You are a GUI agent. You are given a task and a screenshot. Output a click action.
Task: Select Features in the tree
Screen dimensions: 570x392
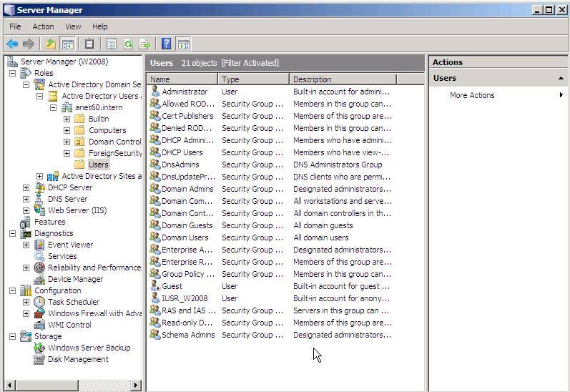pyautogui.click(x=50, y=222)
